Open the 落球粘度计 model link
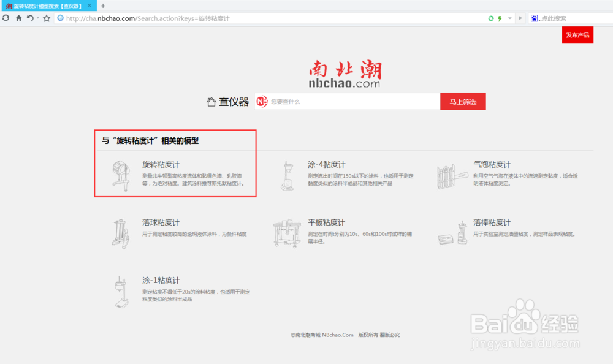The height and width of the screenshot is (364, 613). click(x=161, y=222)
